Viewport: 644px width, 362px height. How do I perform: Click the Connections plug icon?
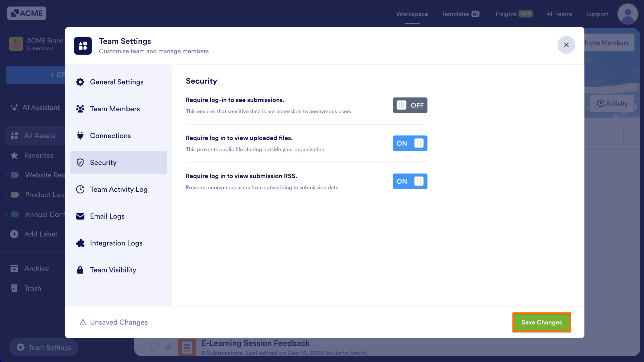tap(80, 136)
